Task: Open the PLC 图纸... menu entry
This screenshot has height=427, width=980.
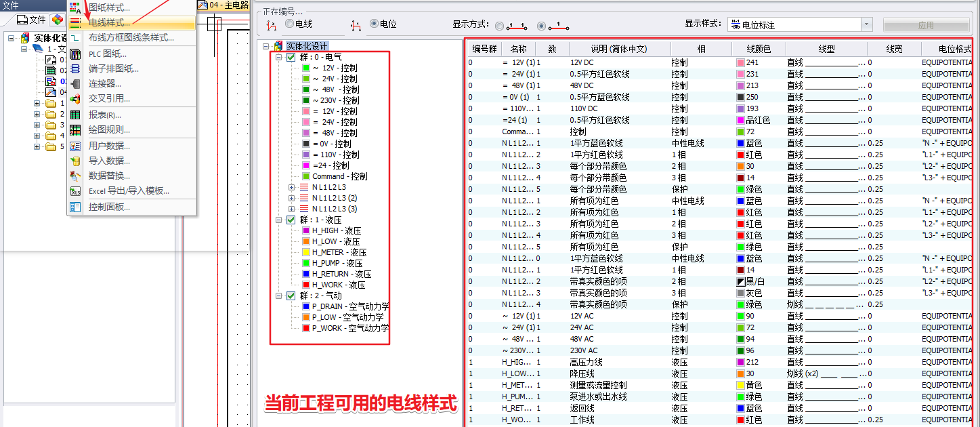Action: click(131, 54)
